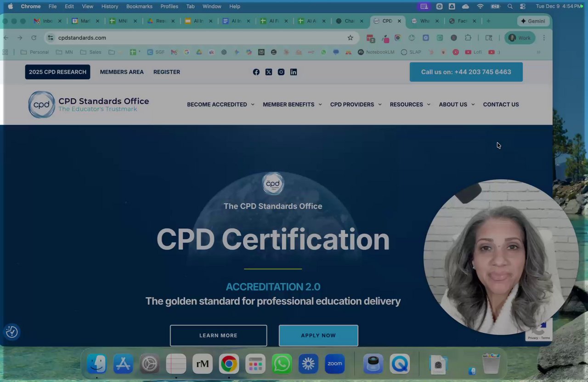Open the View menu

pos(87,6)
